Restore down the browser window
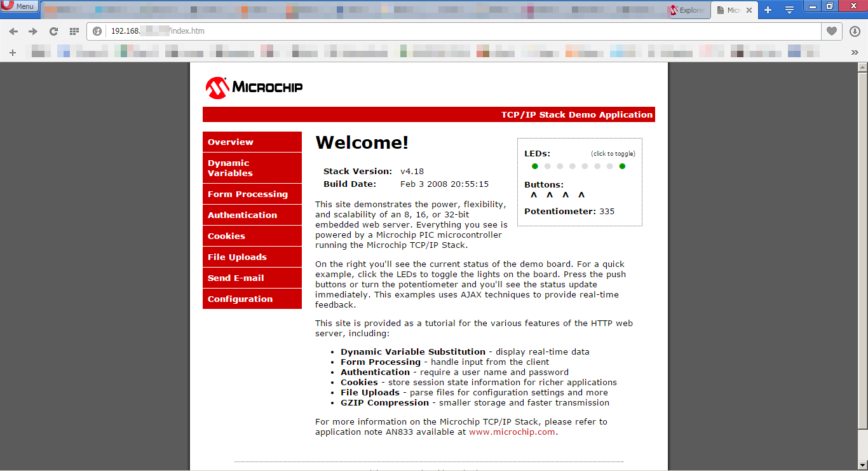The image size is (868, 471). pos(830,6)
